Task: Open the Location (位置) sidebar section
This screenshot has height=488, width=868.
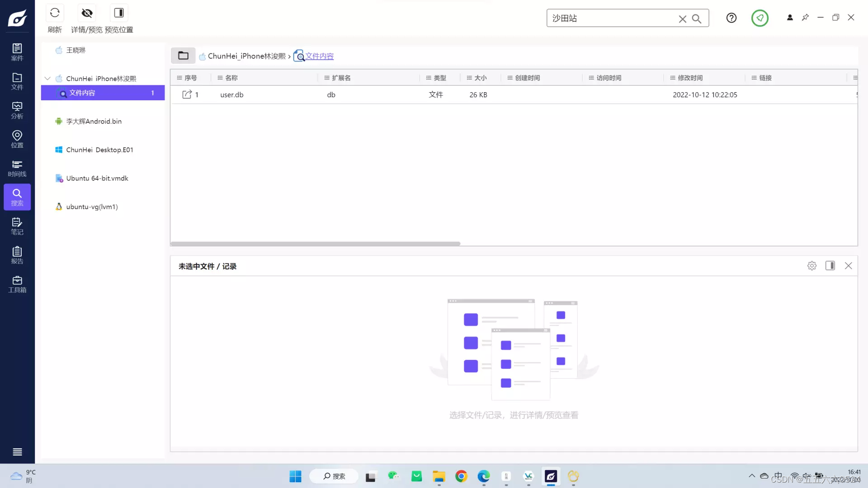Action: coord(17,139)
